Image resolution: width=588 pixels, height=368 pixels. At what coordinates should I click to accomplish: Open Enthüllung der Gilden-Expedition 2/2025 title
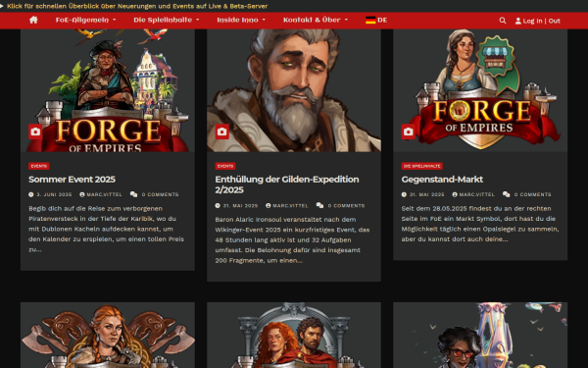click(287, 184)
